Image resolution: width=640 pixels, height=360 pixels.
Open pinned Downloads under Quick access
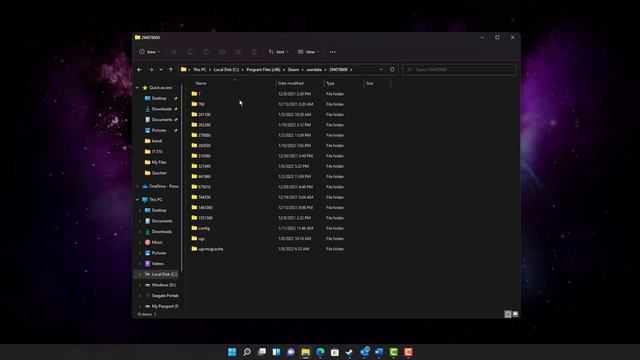pyautogui.click(x=162, y=109)
